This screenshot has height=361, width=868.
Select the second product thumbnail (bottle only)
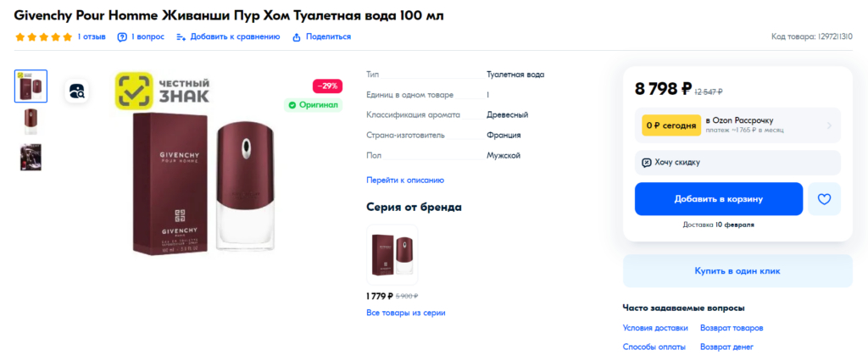[x=31, y=121]
